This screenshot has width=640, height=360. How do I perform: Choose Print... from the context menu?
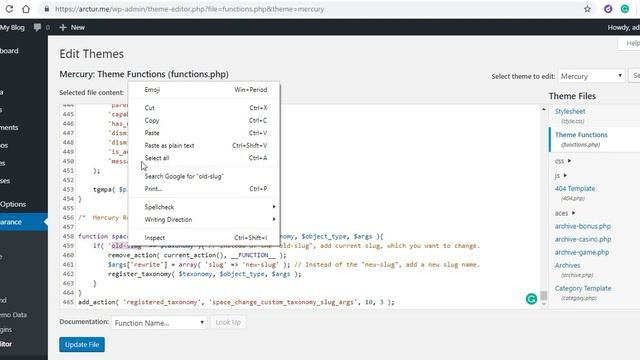click(x=204, y=189)
